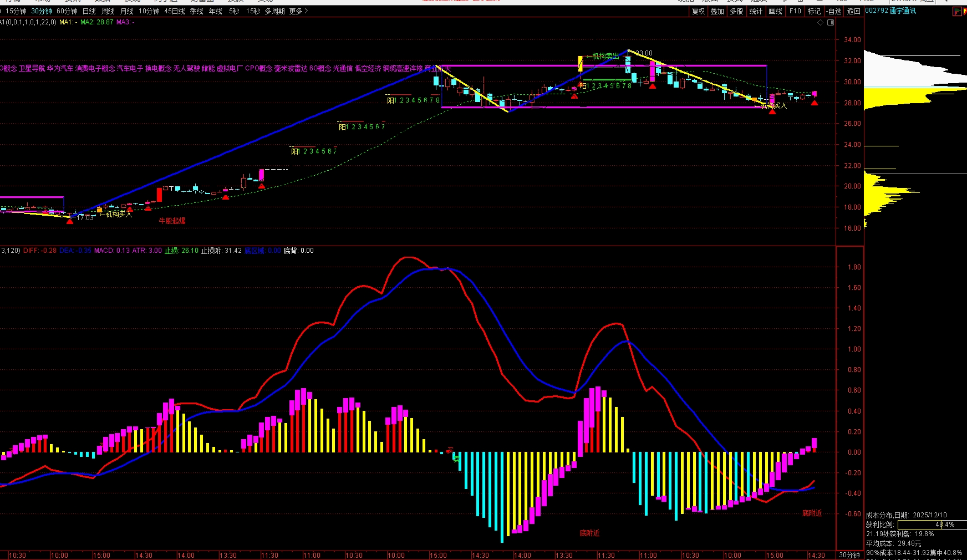The height and width of the screenshot is (560, 967).
Task: Open 多周期 multi-period view
Action: point(274,11)
